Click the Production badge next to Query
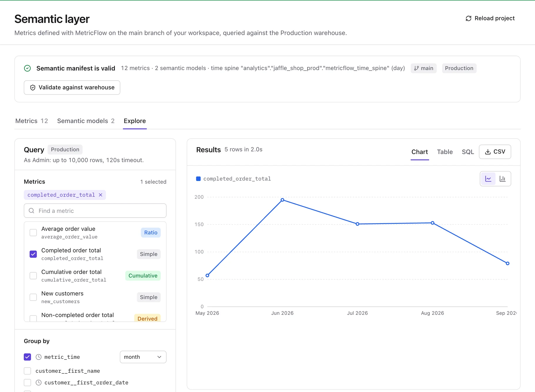This screenshot has height=392, width=535. (x=65, y=149)
